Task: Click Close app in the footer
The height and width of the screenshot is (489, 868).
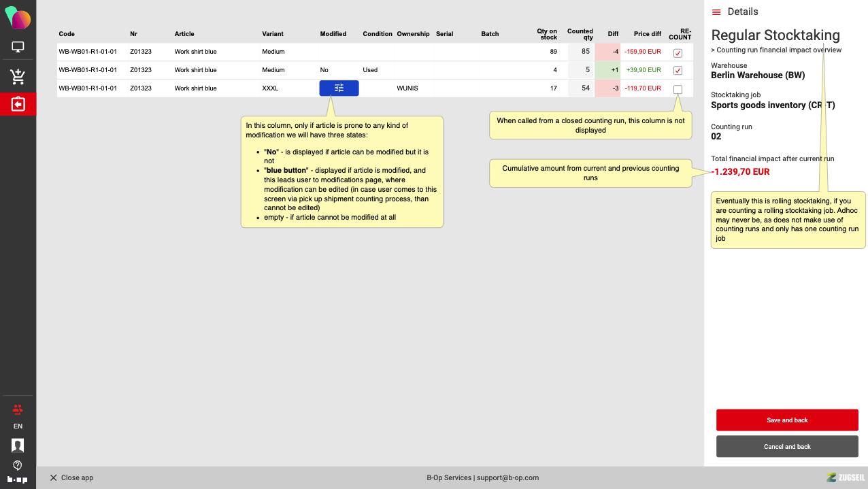Action: 71,477
